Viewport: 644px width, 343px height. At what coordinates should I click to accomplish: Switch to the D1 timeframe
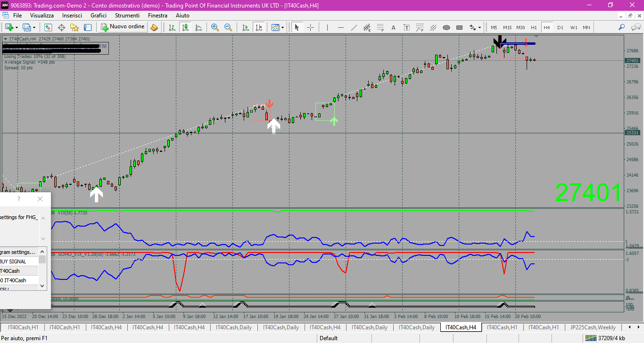(560, 27)
